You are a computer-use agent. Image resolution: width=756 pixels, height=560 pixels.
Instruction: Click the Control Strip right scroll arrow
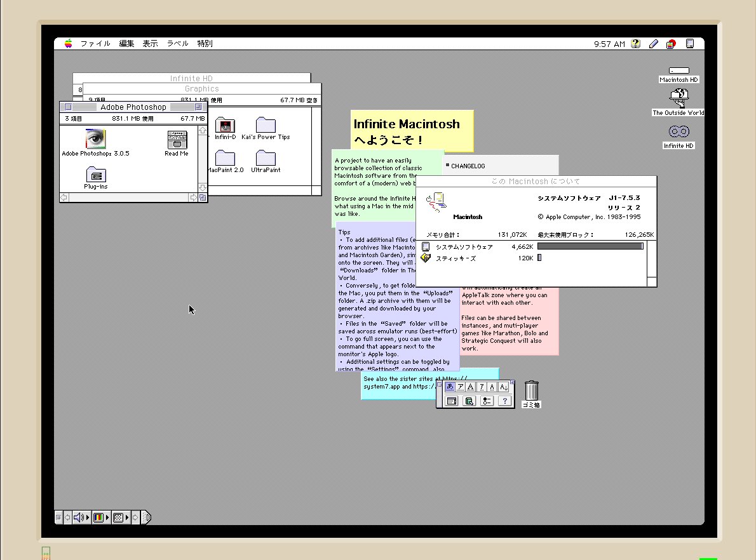click(x=135, y=517)
